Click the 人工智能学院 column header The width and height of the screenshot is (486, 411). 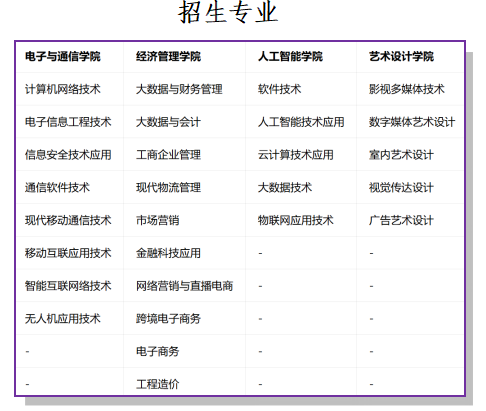click(x=290, y=56)
